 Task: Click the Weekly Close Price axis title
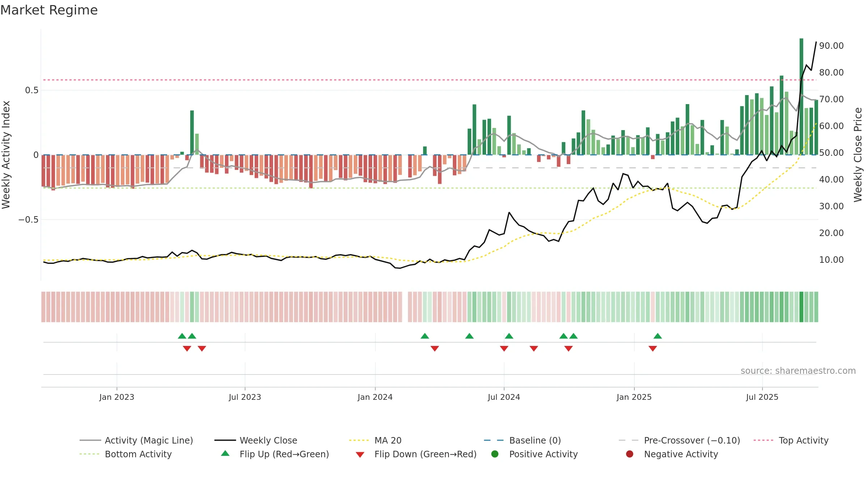(858, 155)
